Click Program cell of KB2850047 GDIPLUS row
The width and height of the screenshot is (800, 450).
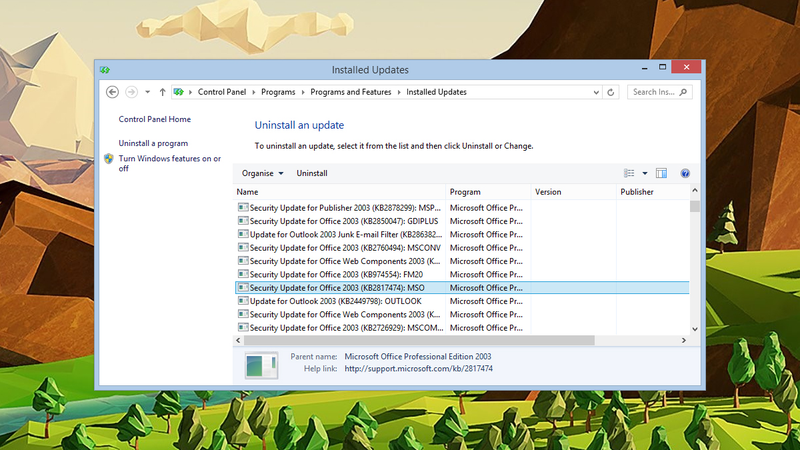486,221
